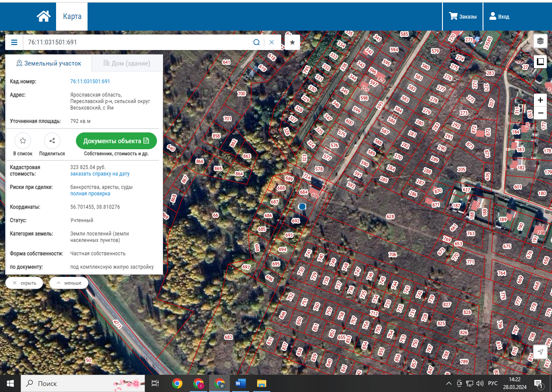Open favorites star button next to search
552x392 pixels.
point(292,42)
